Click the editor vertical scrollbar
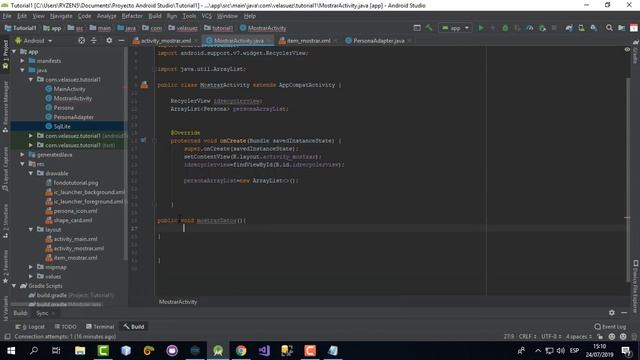640x360 pixels. [x=627, y=180]
